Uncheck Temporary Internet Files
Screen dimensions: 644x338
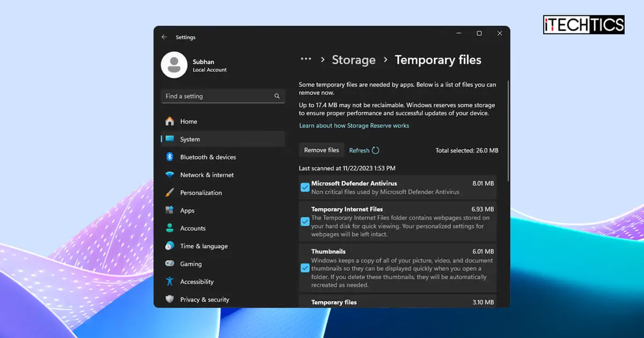(305, 222)
